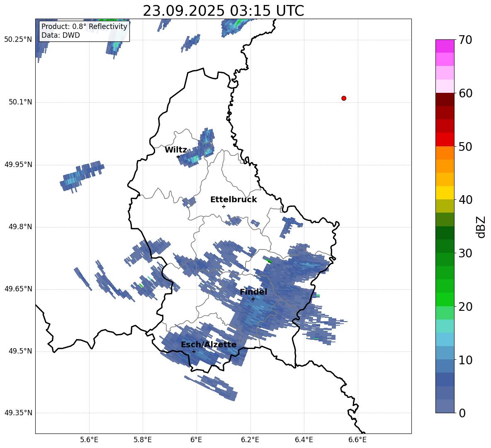The image size is (491, 448).
Task: Click the 49.95°N latitude label
Action: (x=18, y=165)
